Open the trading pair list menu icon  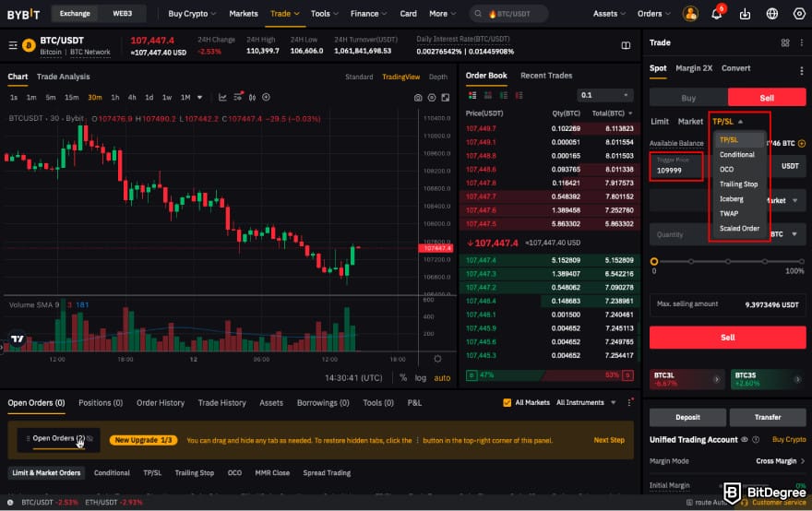point(13,45)
